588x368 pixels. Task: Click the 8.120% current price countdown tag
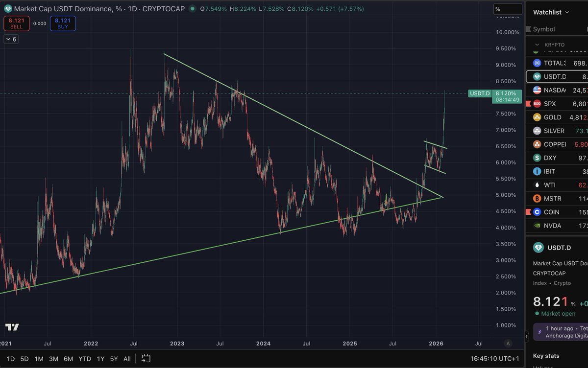pyautogui.click(x=507, y=96)
